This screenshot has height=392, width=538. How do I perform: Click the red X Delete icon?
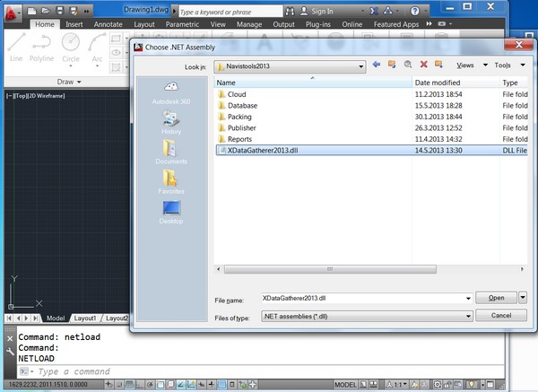coord(422,65)
